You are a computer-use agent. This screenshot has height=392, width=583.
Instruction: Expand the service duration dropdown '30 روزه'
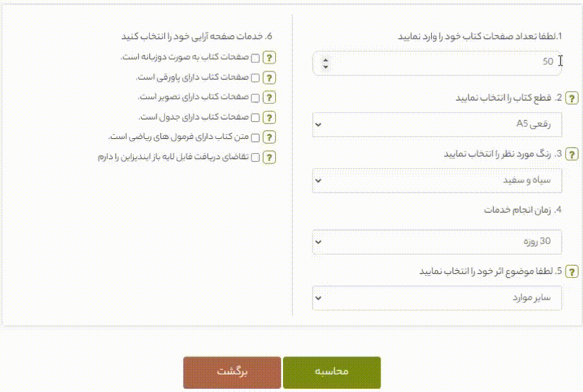[436, 241]
